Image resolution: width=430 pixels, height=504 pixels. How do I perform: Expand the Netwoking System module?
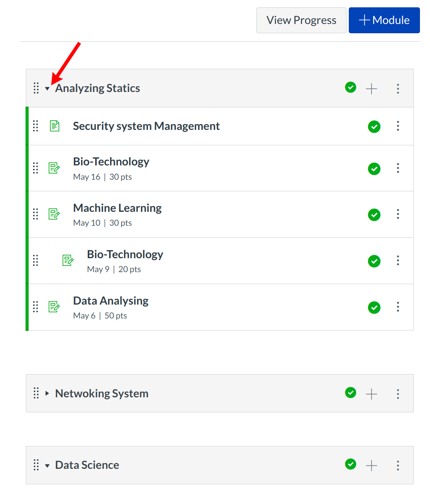[47, 393]
